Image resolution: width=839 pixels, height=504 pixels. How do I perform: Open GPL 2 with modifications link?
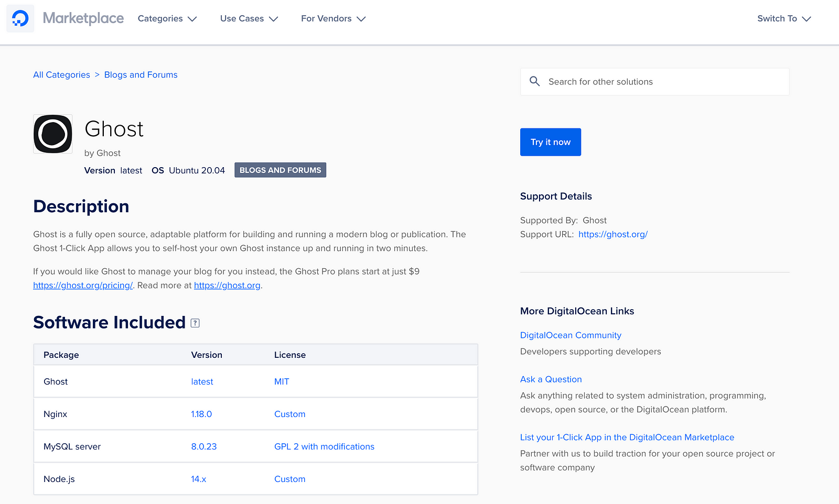(x=324, y=447)
